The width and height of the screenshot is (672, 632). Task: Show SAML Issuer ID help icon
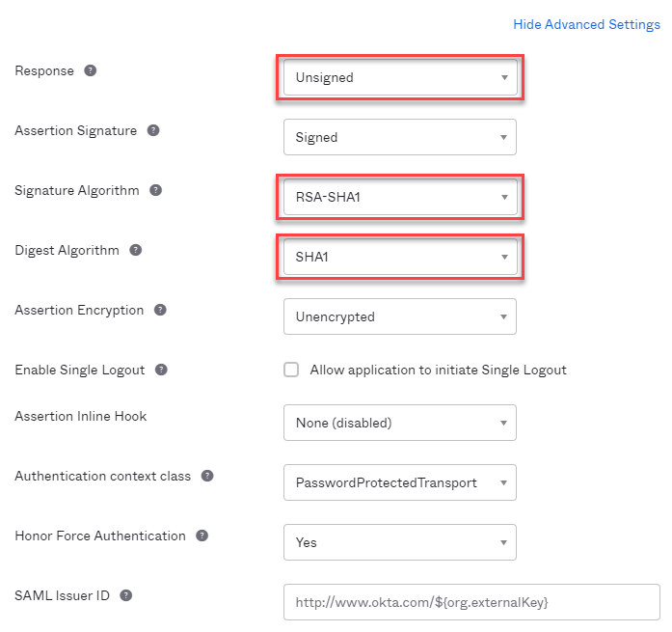coord(125,595)
